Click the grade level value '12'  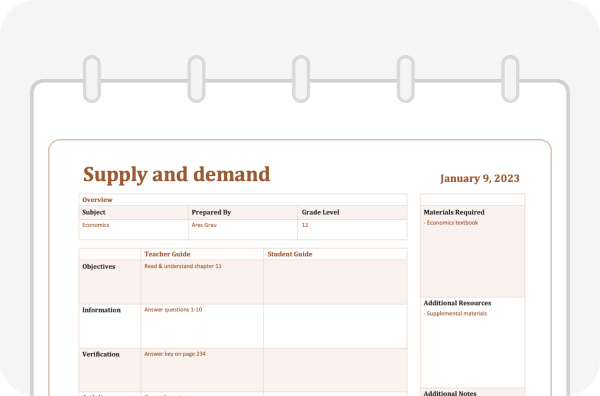click(x=305, y=225)
